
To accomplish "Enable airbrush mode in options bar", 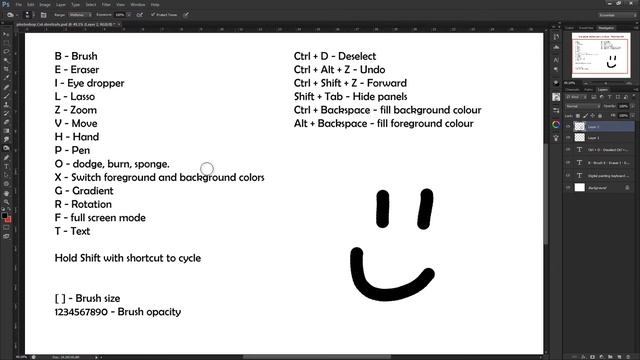I will pos(140,15).
